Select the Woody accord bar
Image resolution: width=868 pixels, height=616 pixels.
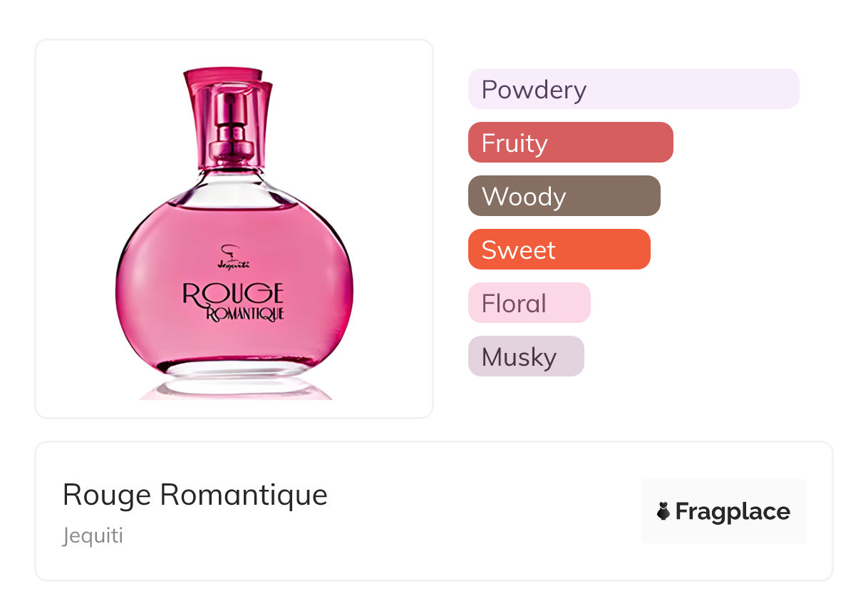click(x=564, y=196)
